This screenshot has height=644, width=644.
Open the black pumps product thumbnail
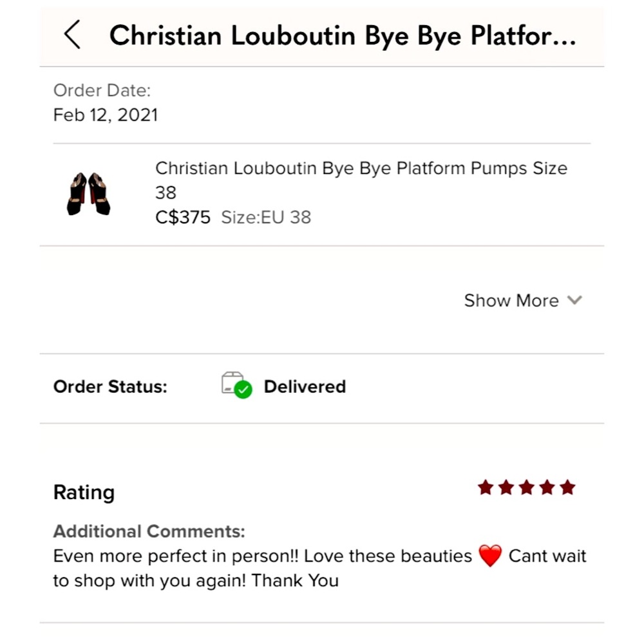tap(88, 193)
